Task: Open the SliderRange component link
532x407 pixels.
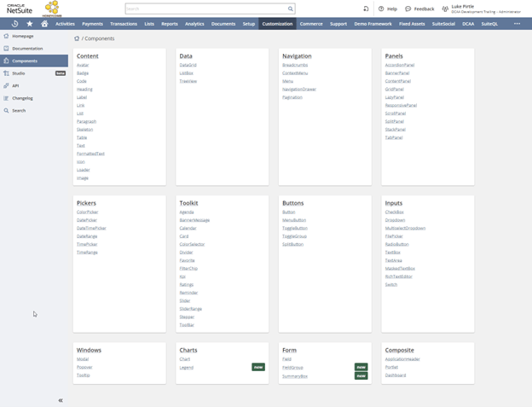Action: click(x=191, y=309)
